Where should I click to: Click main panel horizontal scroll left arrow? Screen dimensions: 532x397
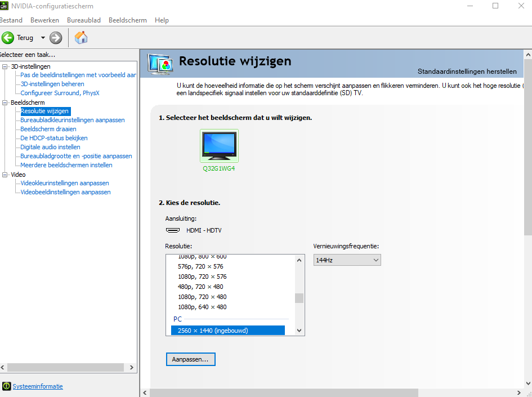145,393
